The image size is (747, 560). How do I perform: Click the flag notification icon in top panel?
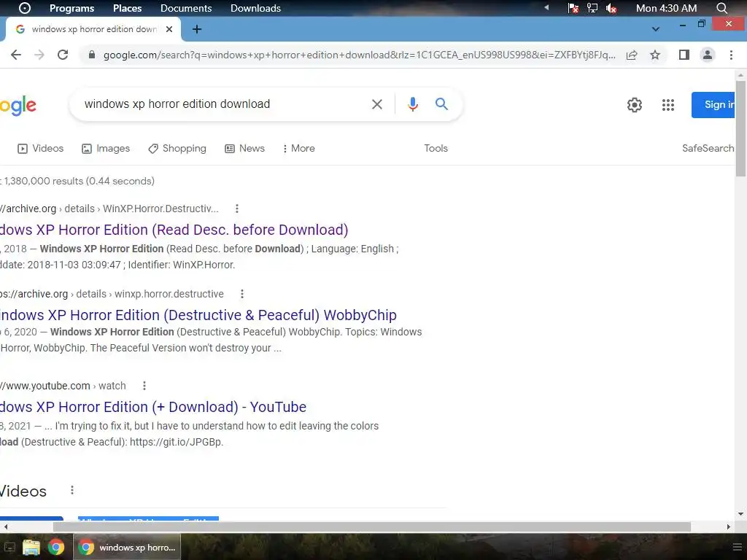click(x=573, y=8)
